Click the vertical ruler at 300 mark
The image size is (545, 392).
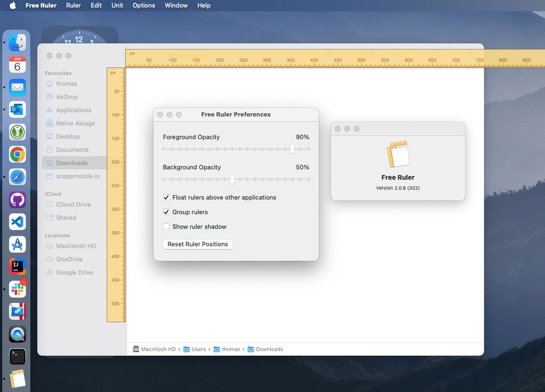(x=116, y=209)
